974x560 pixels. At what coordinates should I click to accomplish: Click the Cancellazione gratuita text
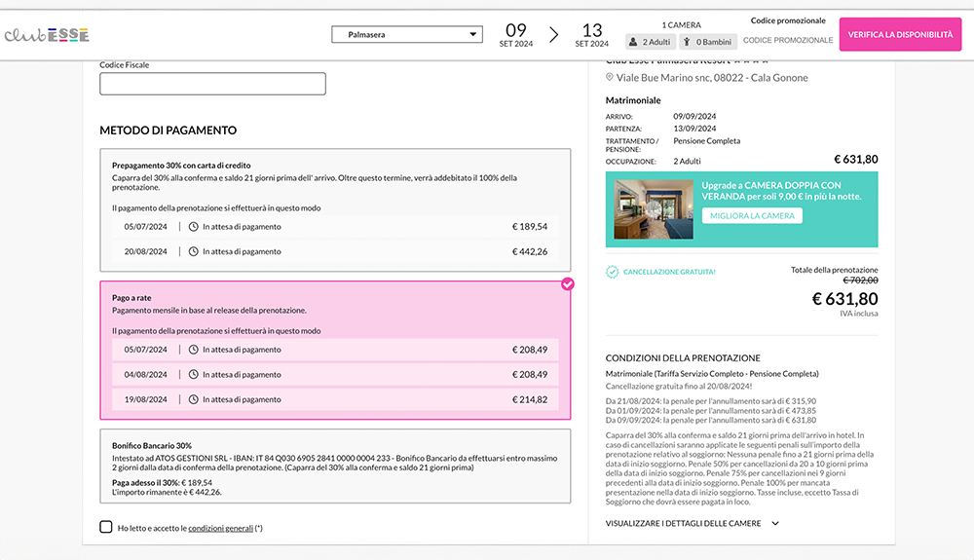pyautogui.click(x=670, y=272)
